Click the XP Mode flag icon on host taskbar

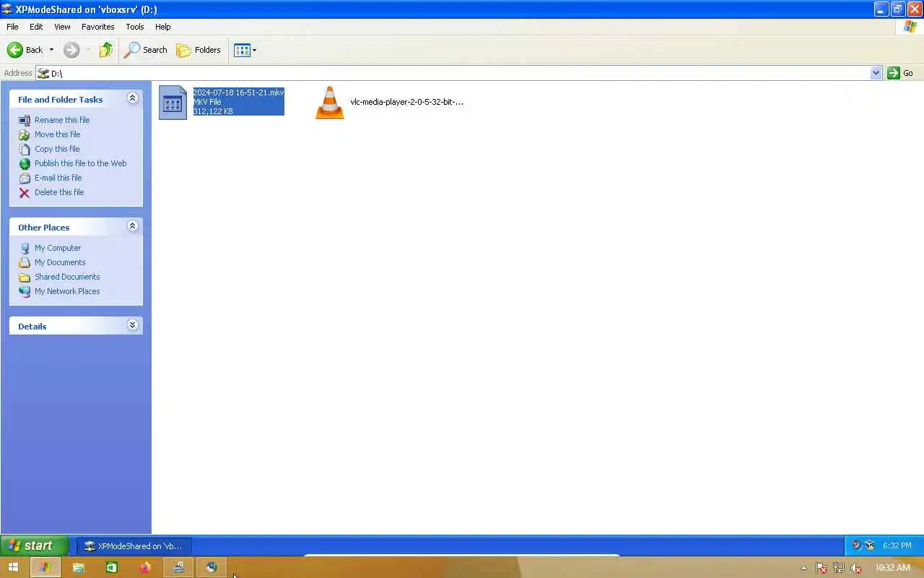[x=45, y=568]
